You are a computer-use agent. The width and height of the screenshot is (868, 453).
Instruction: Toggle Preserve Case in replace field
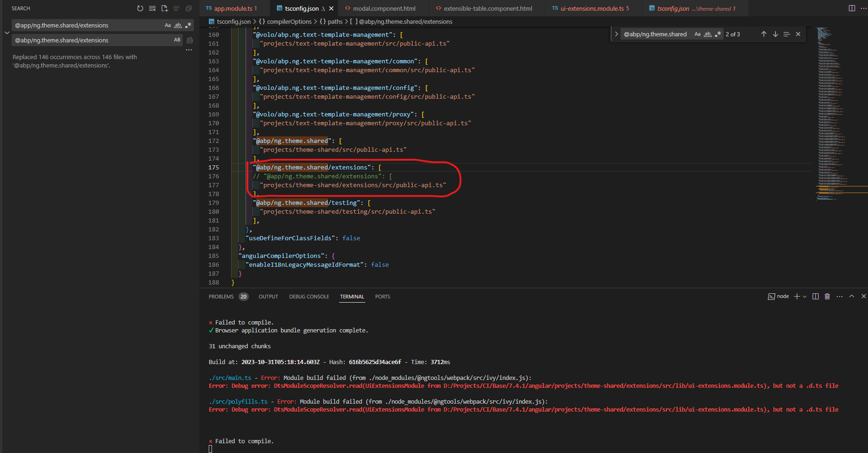(177, 40)
